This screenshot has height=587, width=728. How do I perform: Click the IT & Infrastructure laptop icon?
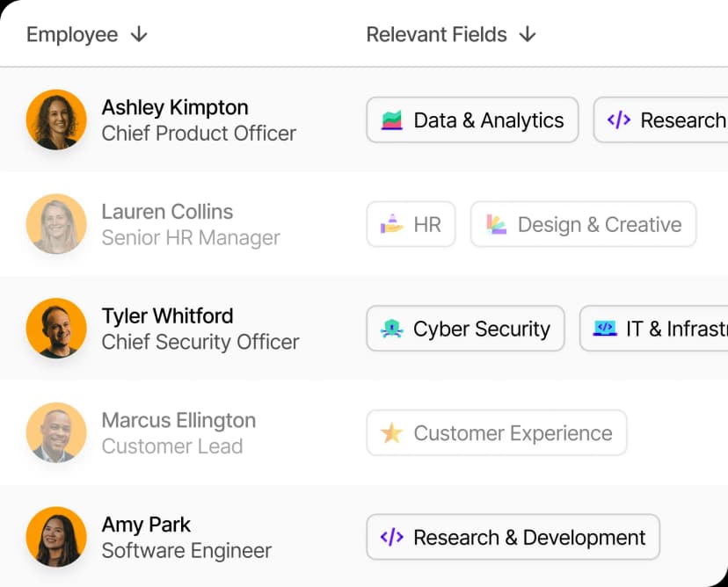point(604,330)
